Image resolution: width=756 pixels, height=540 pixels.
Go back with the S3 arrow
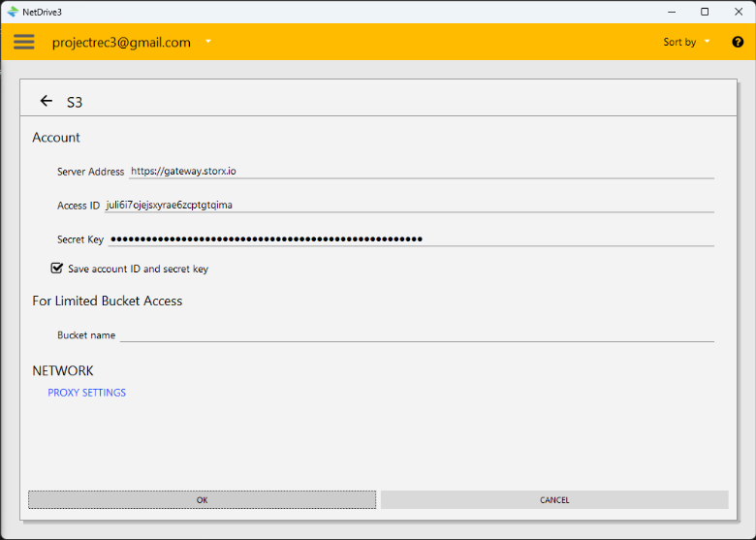pyautogui.click(x=47, y=101)
